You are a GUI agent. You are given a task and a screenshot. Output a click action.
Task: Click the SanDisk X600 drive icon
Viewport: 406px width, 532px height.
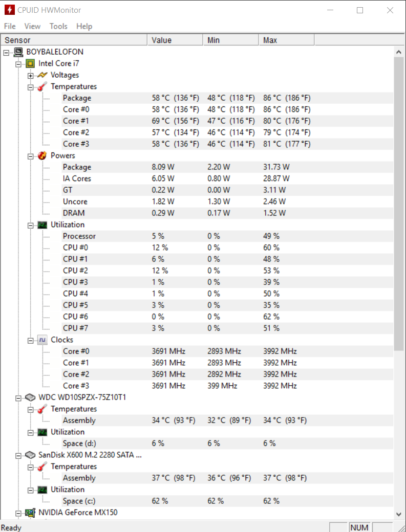tap(31, 455)
